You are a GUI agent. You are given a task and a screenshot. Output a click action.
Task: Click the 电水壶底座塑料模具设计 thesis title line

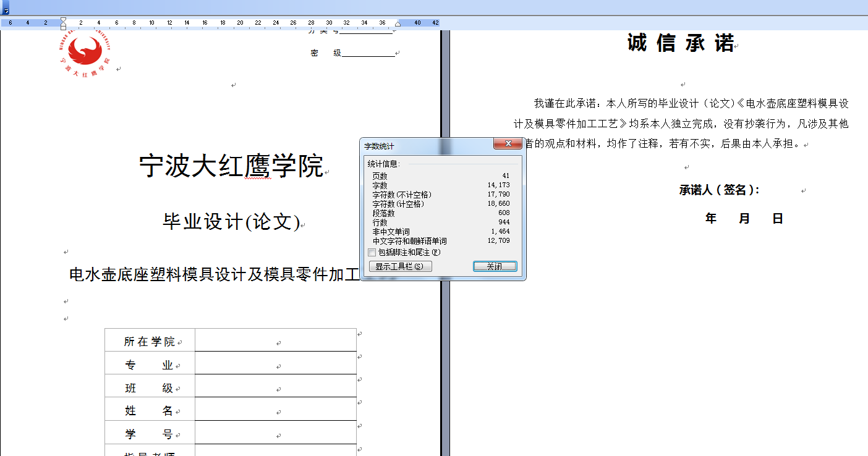click(214, 275)
